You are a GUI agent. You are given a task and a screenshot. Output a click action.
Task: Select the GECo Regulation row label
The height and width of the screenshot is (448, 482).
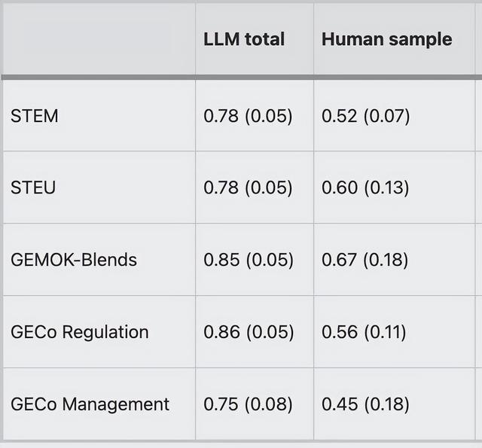[80, 332]
